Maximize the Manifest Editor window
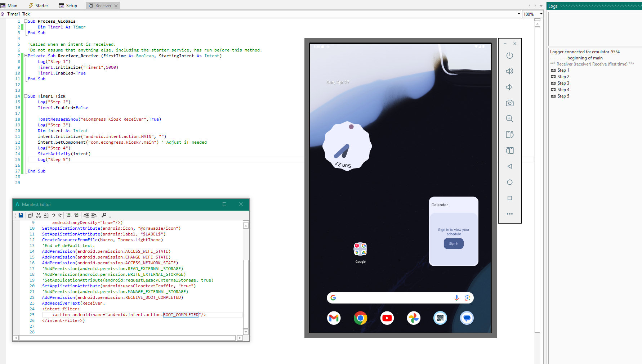This screenshot has width=642, height=364. (x=224, y=204)
